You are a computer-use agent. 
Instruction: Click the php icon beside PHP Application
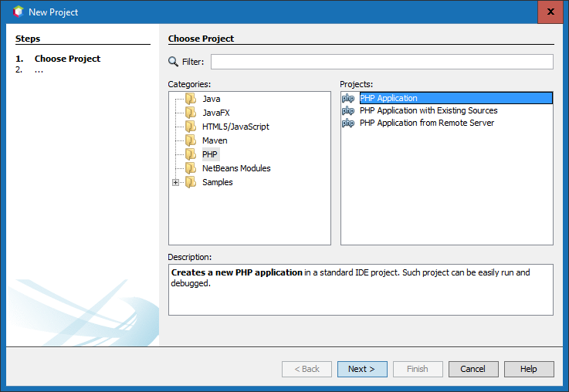[348, 98]
